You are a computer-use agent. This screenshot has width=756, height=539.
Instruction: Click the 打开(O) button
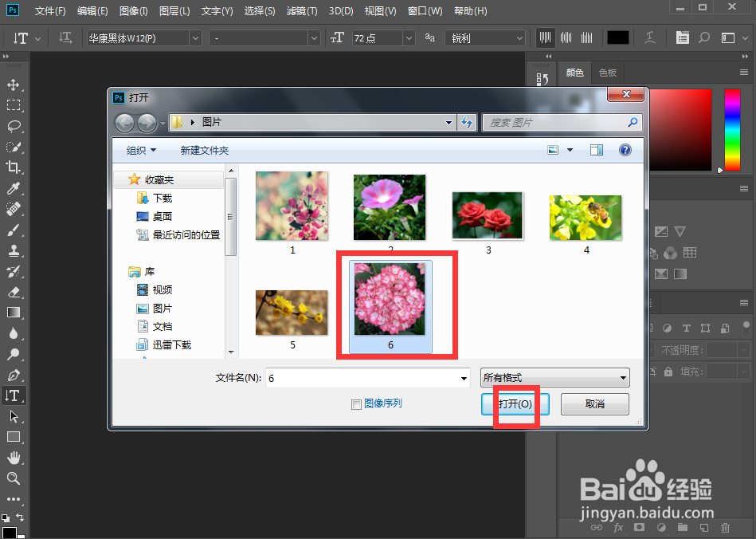coord(515,404)
